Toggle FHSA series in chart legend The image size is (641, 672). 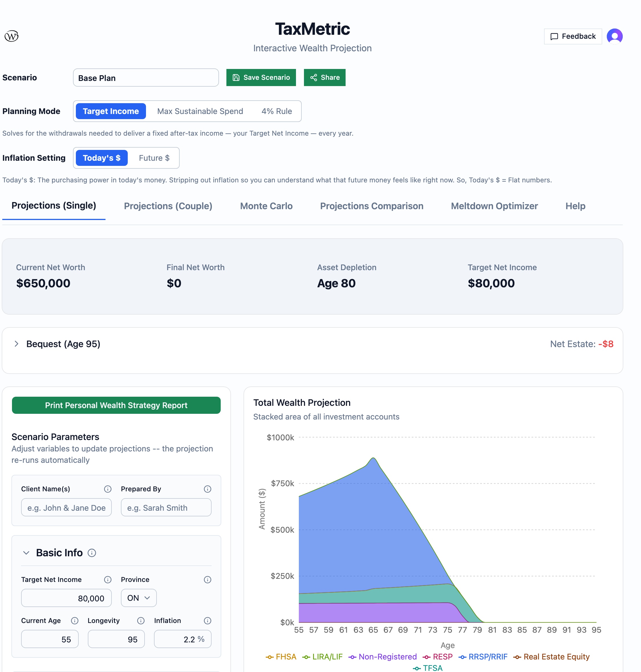click(x=281, y=657)
